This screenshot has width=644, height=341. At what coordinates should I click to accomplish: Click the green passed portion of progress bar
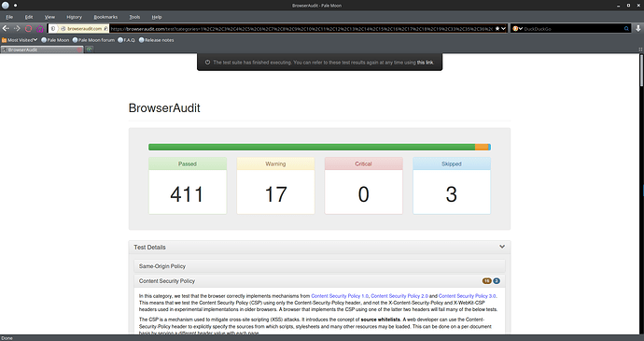coord(312,147)
